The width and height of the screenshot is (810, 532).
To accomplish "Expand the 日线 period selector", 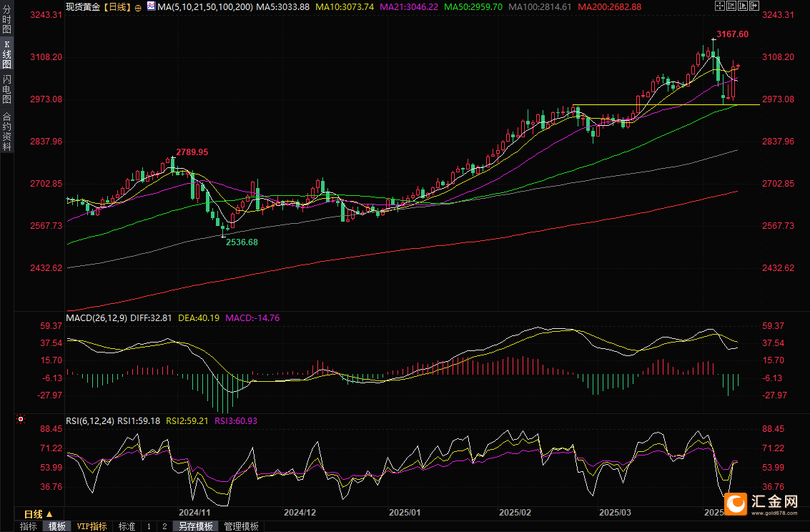I will coord(39,514).
